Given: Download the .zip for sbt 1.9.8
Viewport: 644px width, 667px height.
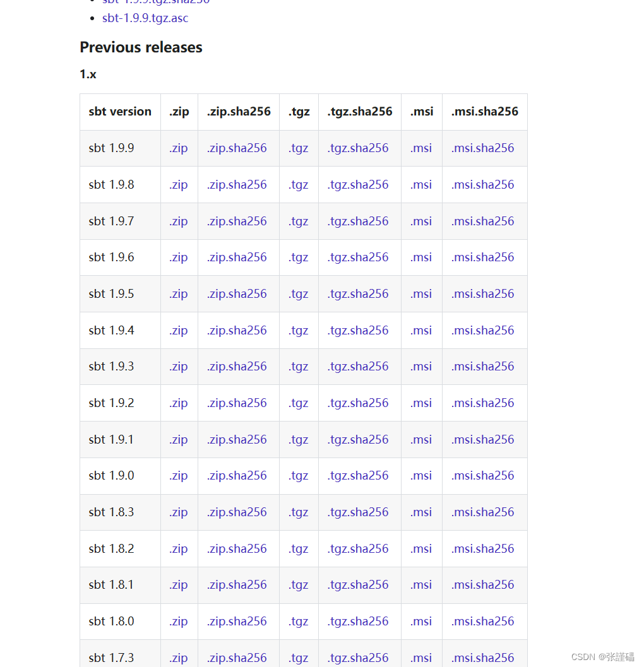Looking at the screenshot, I should pos(179,185).
